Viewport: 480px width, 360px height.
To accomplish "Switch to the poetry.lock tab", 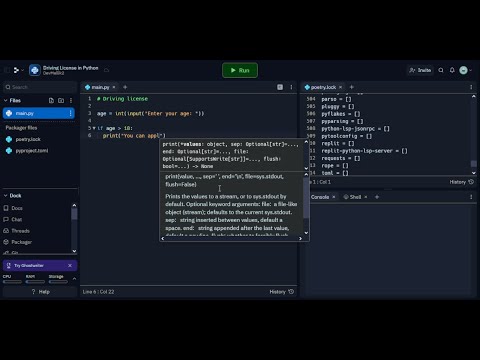I will coord(323,87).
